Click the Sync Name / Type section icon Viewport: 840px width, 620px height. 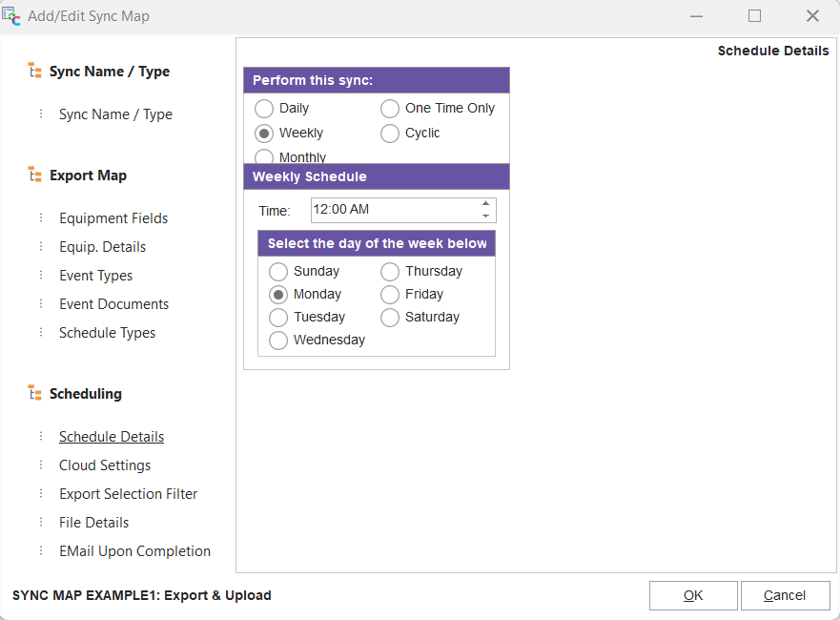pyautogui.click(x=34, y=72)
